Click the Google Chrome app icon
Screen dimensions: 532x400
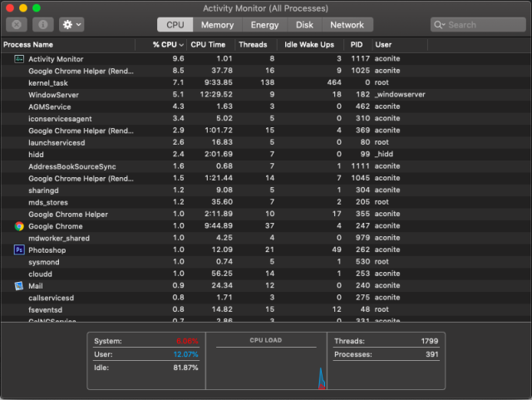[19, 226]
